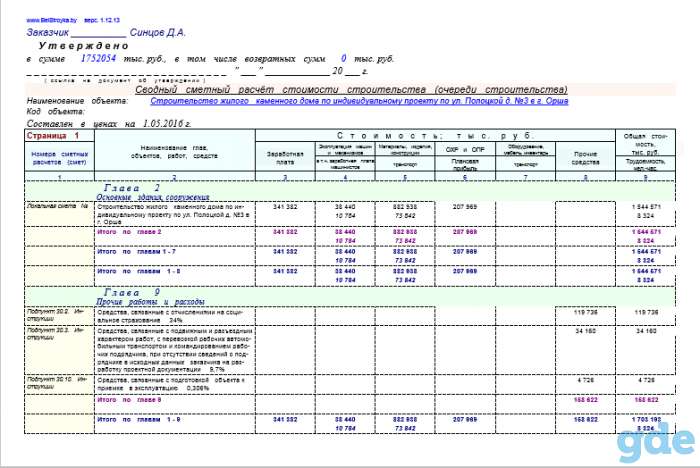700x468 pixels.
Task: Click the local estimate row description text
Action: click(x=173, y=214)
